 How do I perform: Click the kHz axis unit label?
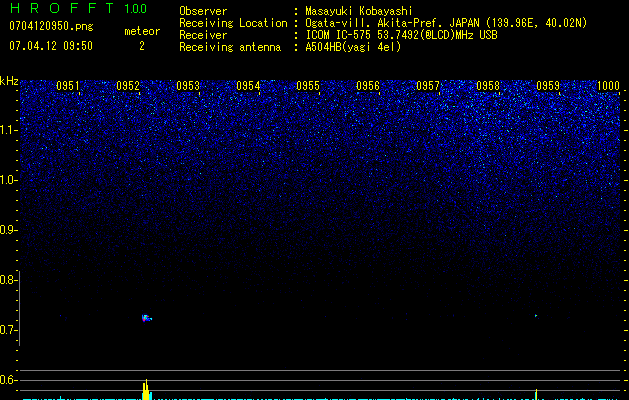pyautogui.click(x=9, y=81)
